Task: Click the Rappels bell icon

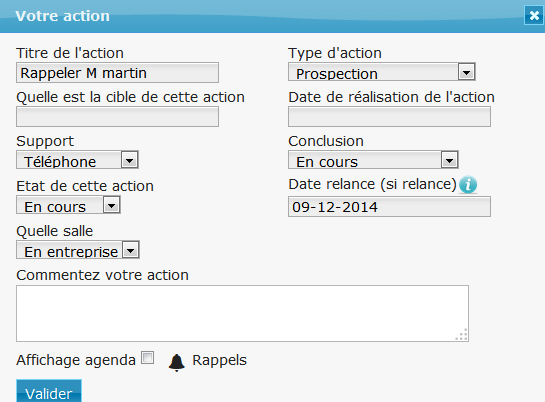Action: point(177,363)
